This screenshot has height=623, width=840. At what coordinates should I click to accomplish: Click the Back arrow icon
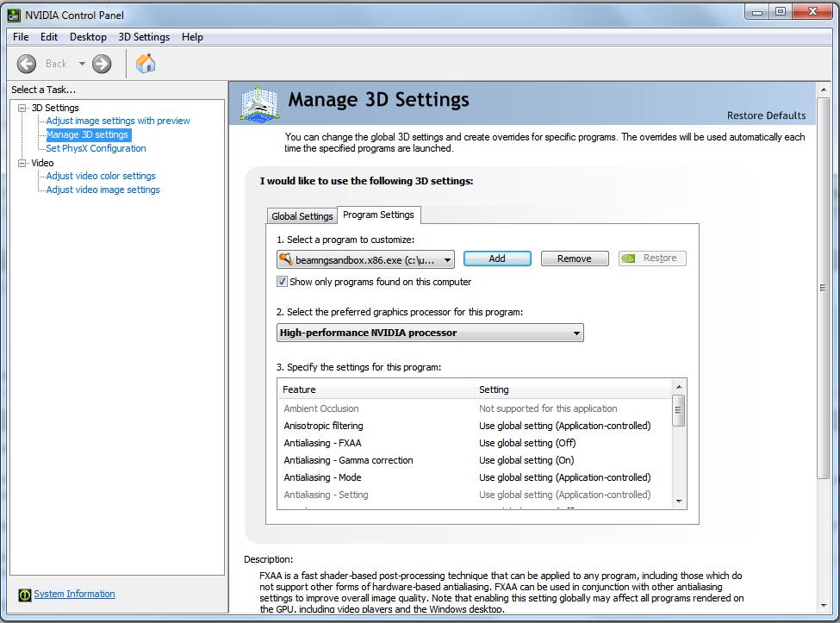pyautogui.click(x=26, y=64)
